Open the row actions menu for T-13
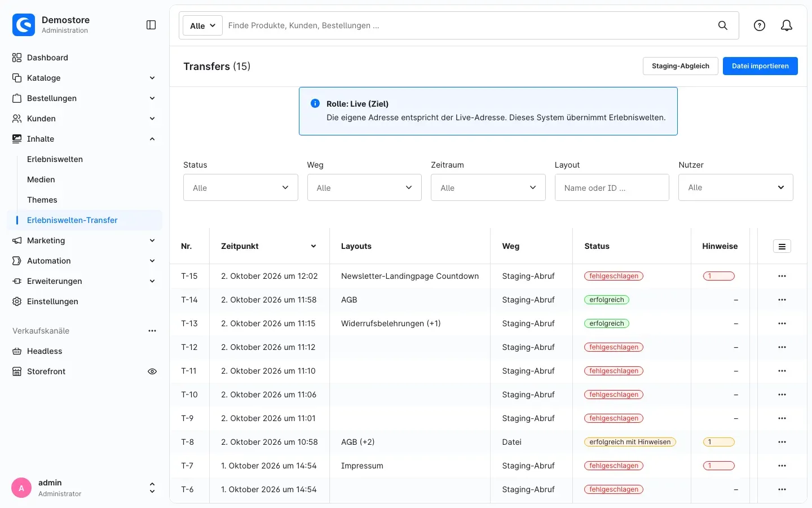Image resolution: width=812 pixels, height=508 pixels. [782, 323]
